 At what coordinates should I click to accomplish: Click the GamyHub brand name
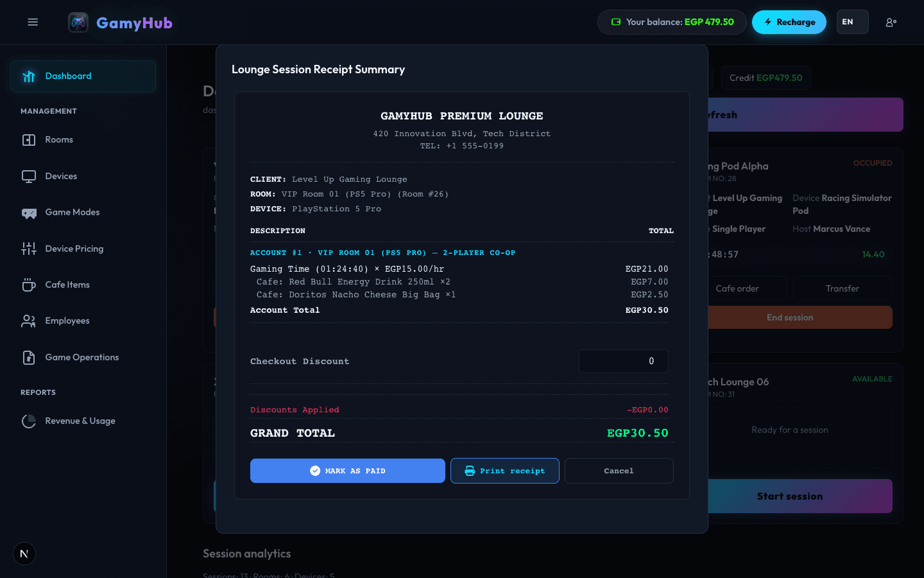point(134,22)
